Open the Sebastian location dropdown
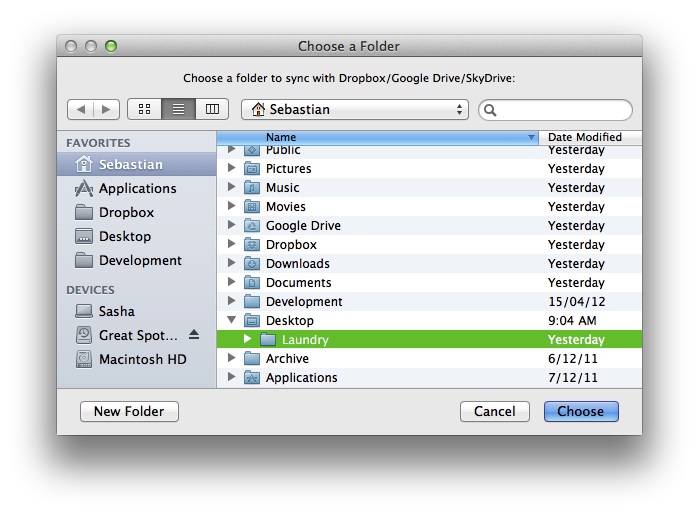 (x=355, y=109)
